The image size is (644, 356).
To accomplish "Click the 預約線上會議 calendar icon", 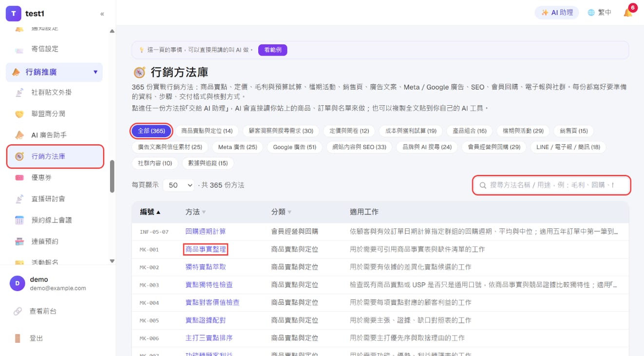I will [19, 220].
